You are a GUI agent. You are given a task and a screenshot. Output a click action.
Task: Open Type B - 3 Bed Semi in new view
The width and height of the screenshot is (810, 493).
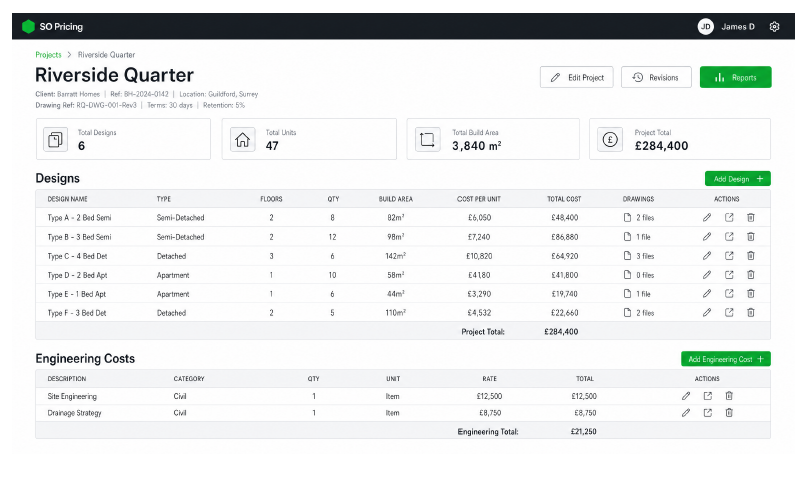click(729, 237)
